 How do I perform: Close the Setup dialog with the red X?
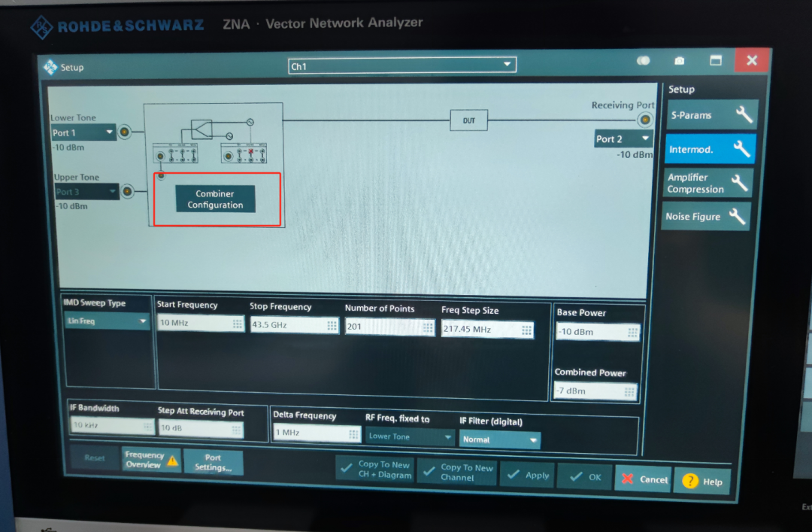[x=752, y=61]
